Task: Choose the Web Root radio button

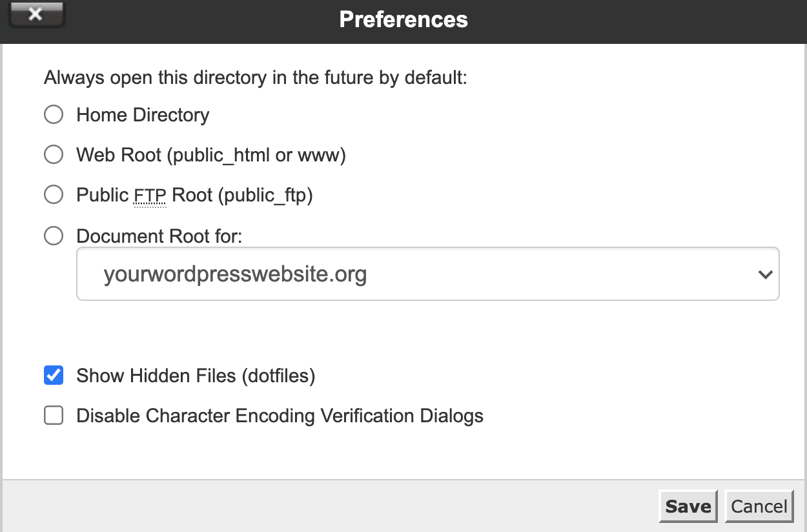Action: tap(54, 155)
